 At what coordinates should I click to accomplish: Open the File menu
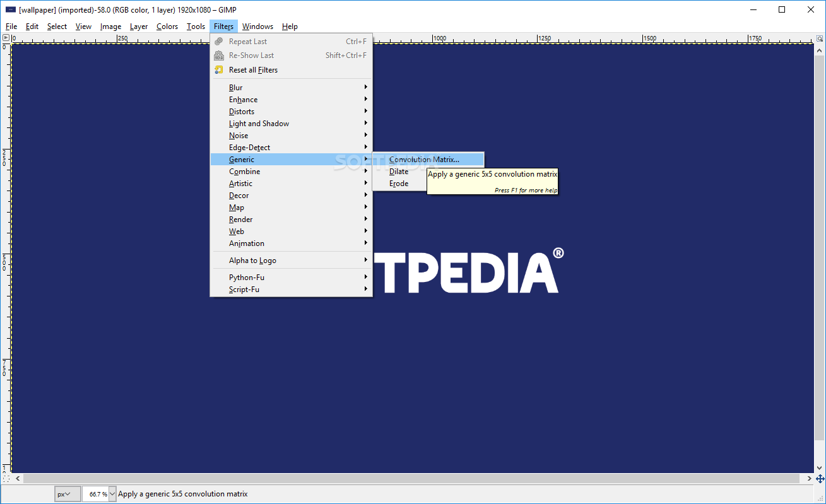(11, 26)
